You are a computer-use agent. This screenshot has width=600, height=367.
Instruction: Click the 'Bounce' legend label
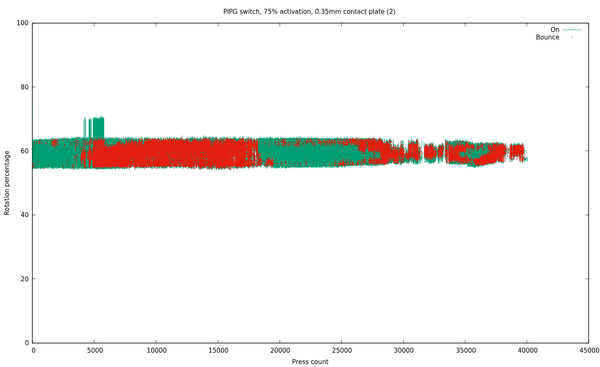[547, 37]
